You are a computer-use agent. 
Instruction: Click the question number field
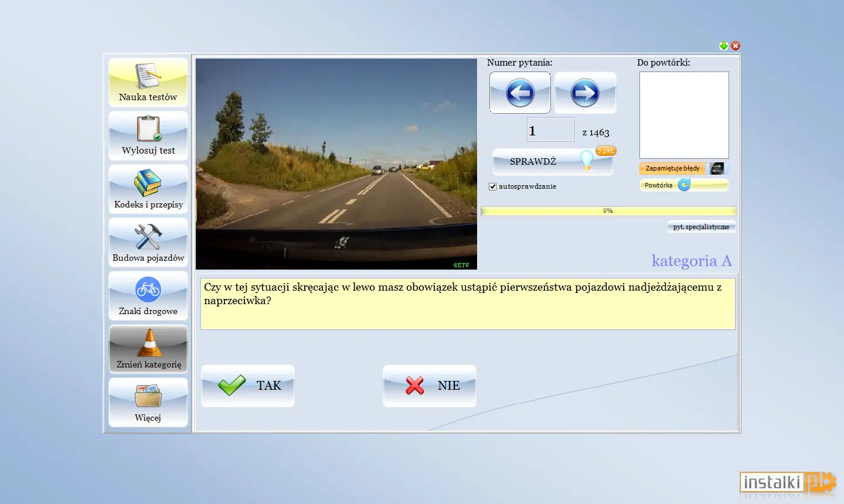point(550,130)
